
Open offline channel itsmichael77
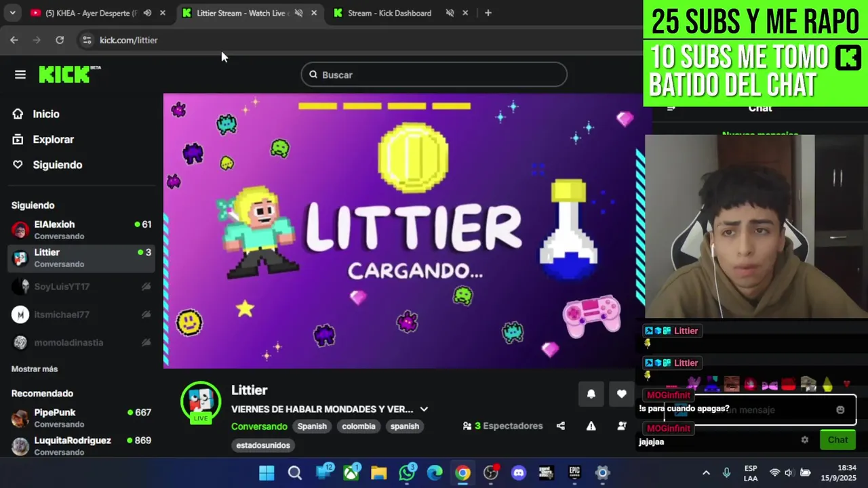[81, 314]
